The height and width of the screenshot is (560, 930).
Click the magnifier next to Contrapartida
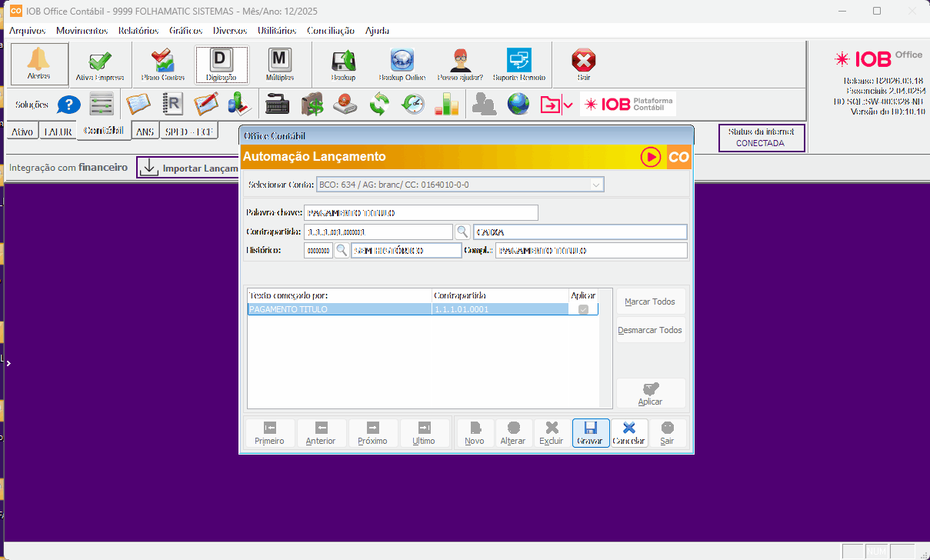462,232
